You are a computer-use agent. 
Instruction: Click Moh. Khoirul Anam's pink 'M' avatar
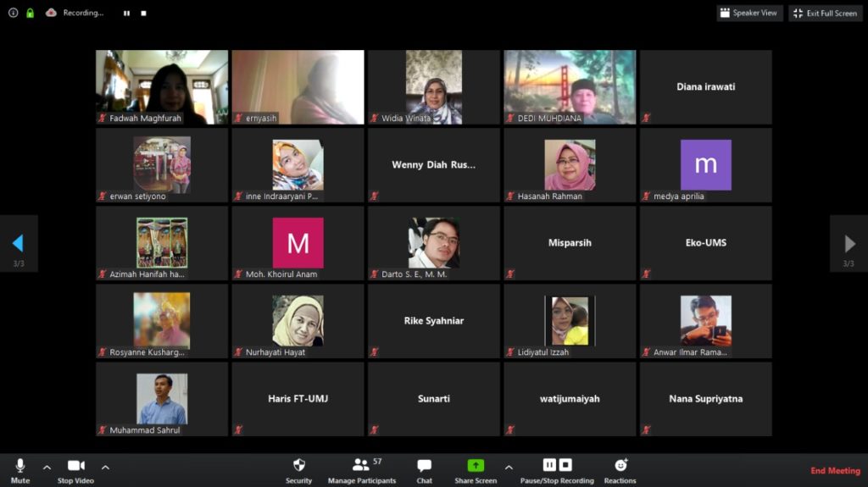pyautogui.click(x=298, y=242)
